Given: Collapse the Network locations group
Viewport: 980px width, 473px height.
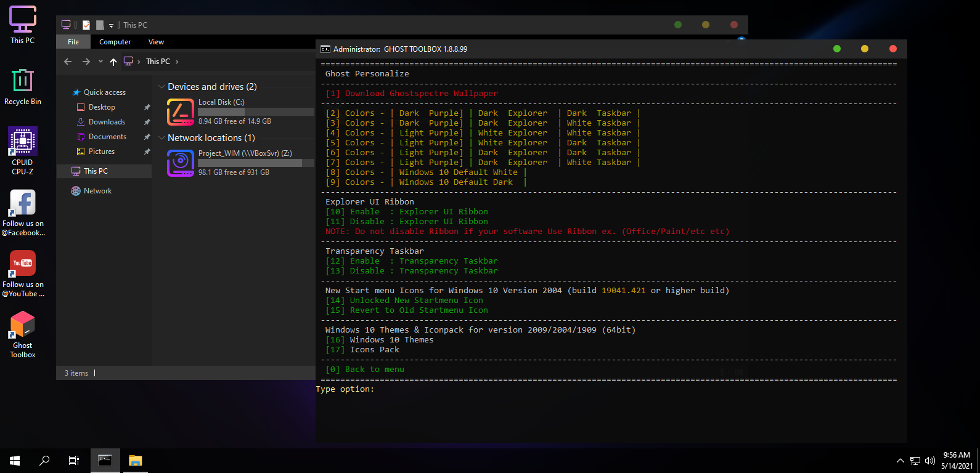Looking at the screenshot, I should coord(161,138).
